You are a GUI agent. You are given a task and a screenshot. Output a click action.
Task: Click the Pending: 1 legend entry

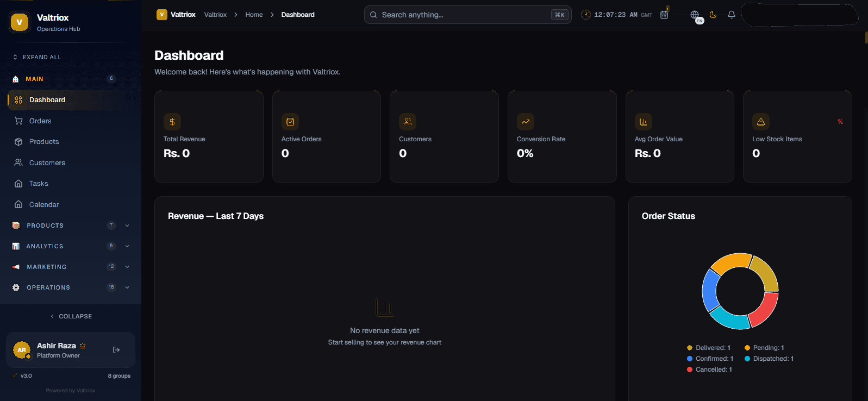click(x=764, y=348)
